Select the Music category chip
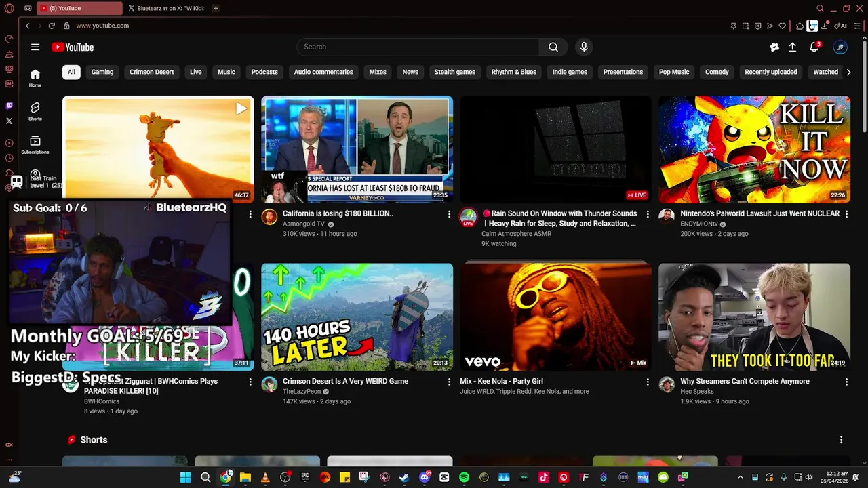 tap(226, 72)
